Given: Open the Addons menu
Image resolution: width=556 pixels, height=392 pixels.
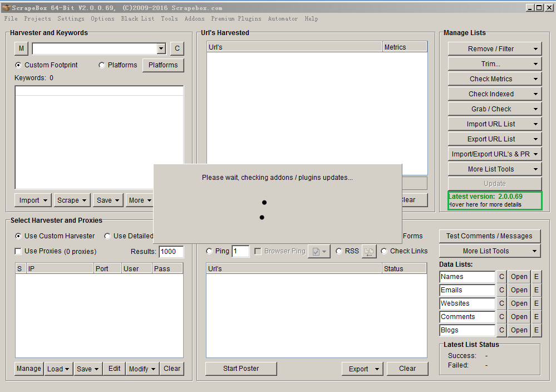Looking at the screenshot, I should pyautogui.click(x=194, y=19).
